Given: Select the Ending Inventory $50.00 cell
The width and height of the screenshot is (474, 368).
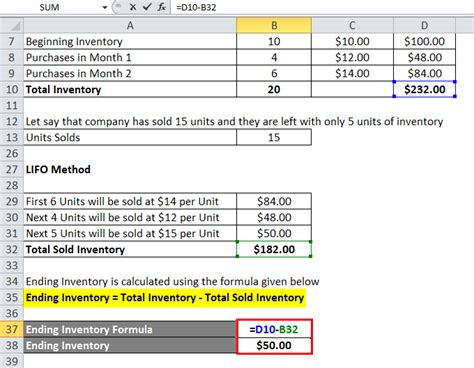Looking at the screenshot, I should (274, 345).
